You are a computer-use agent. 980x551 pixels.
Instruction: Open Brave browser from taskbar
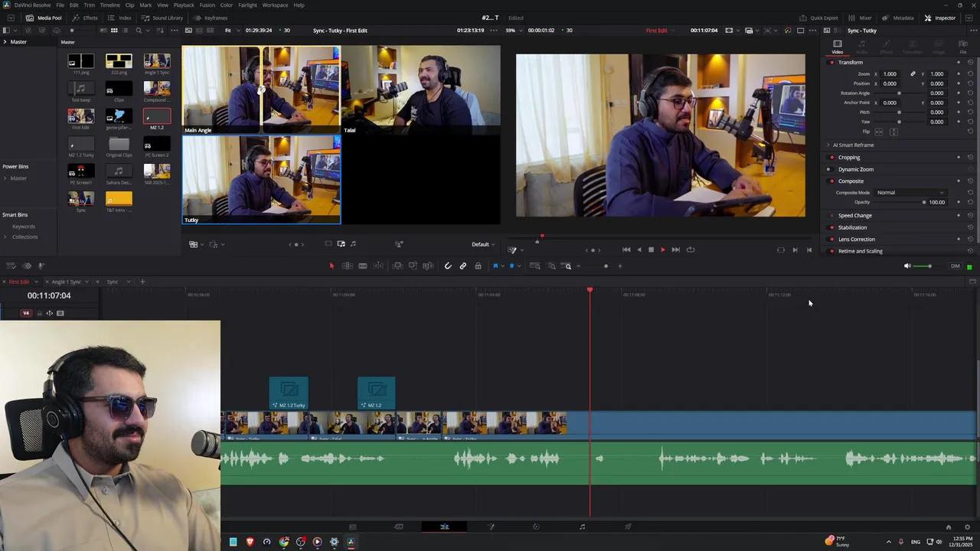(x=250, y=542)
